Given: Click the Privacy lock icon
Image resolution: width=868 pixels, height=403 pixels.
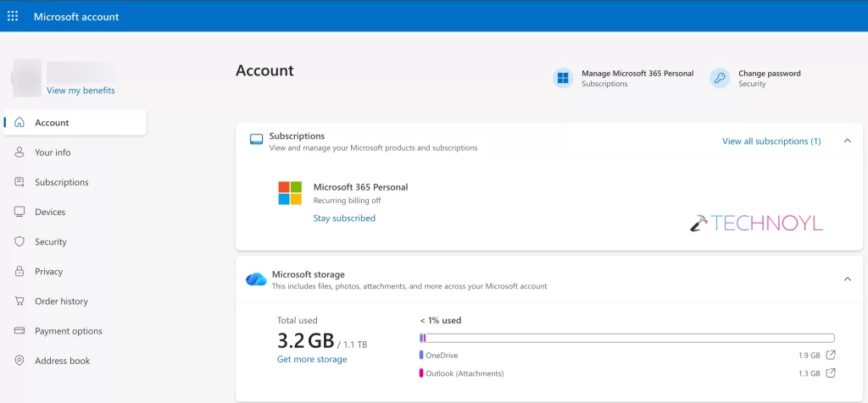Looking at the screenshot, I should [19, 272].
